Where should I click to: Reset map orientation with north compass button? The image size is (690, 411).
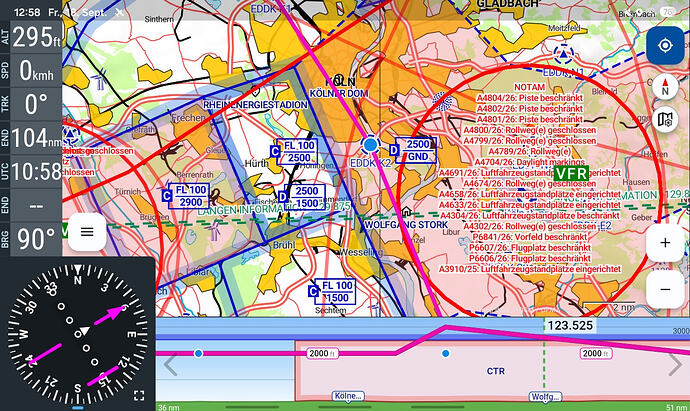pos(665,86)
